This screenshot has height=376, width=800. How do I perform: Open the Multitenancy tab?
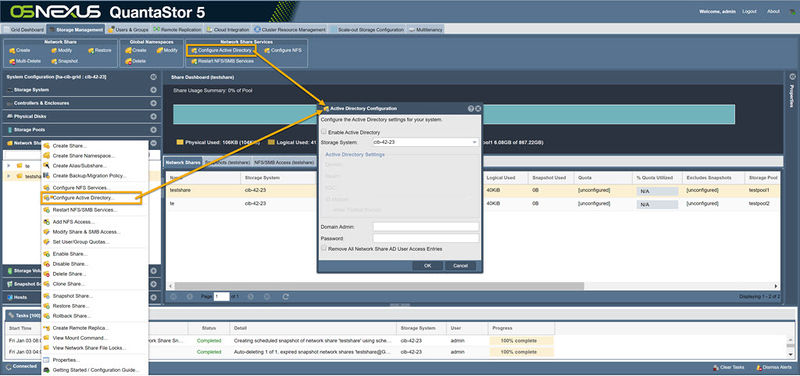pyautogui.click(x=426, y=30)
